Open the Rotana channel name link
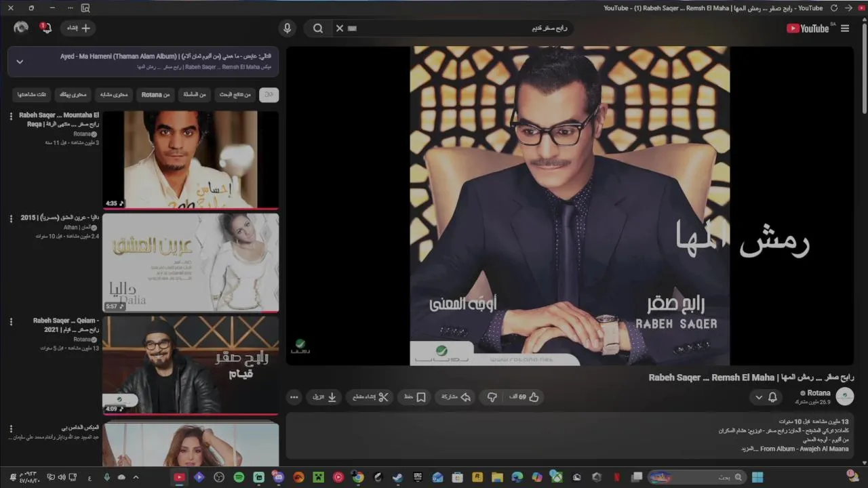This screenshot has height=488, width=868. point(818,393)
